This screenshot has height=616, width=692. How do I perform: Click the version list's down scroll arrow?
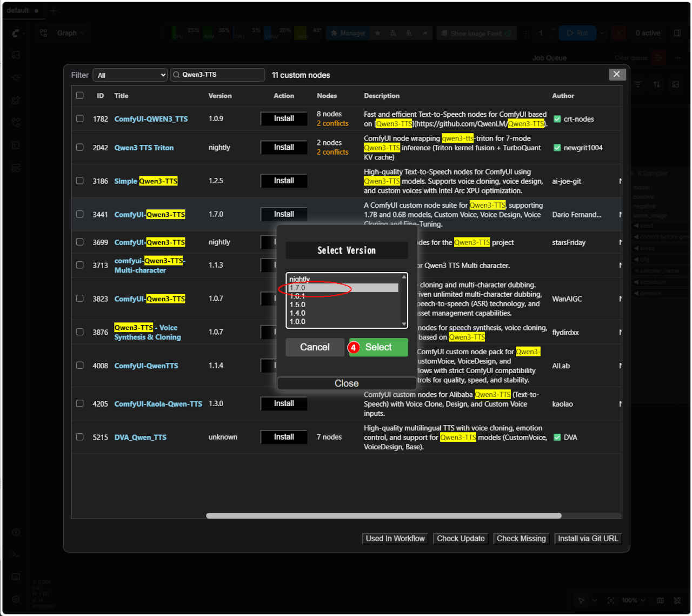pyautogui.click(x=404, y=324)
